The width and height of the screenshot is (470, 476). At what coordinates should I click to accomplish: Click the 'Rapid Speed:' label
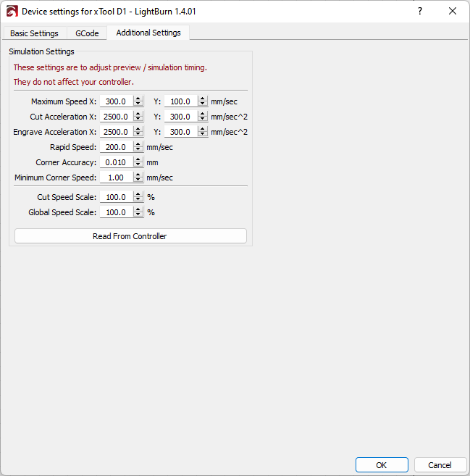coord(73,147)
